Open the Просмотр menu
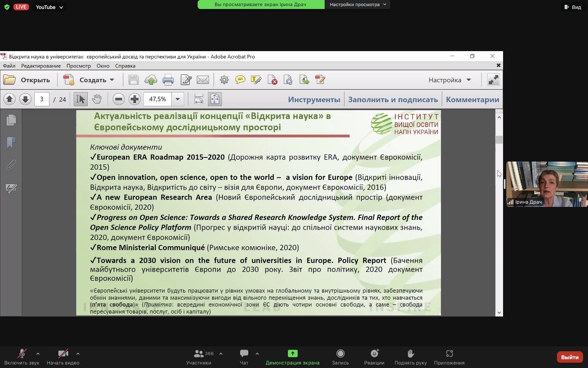The image size is (588, 368). coord(78,66)
